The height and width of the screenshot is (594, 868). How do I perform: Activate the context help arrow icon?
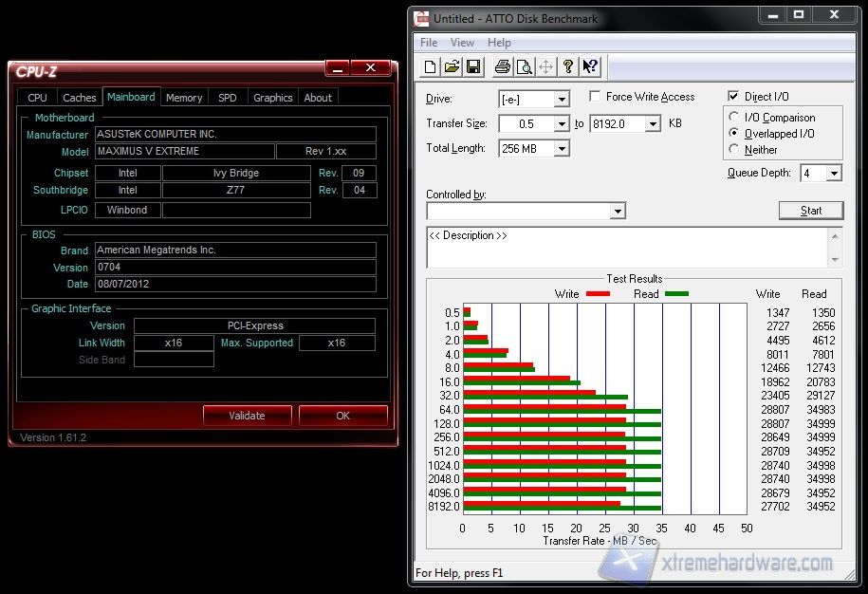pos(590,66)
